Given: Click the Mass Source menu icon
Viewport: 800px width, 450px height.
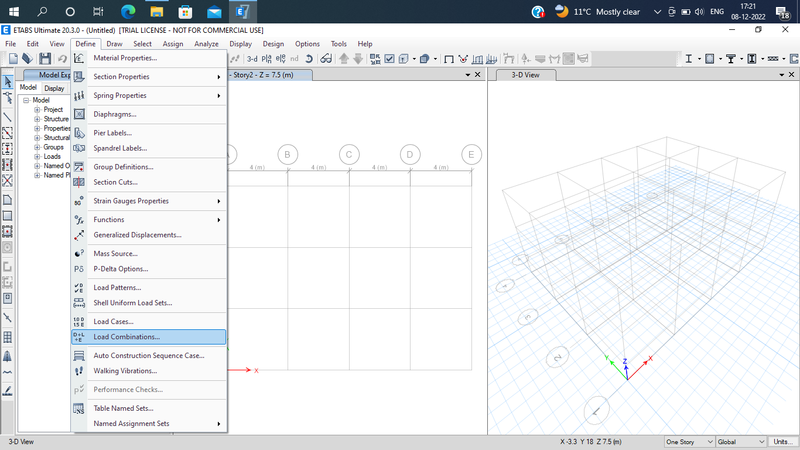Looking at the screenshot, I should [79, 253].
